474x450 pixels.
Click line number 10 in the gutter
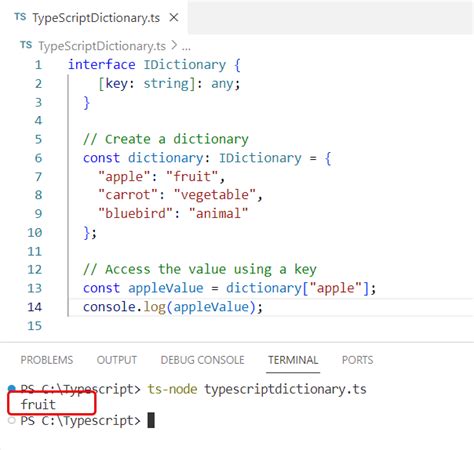(35, 232)
